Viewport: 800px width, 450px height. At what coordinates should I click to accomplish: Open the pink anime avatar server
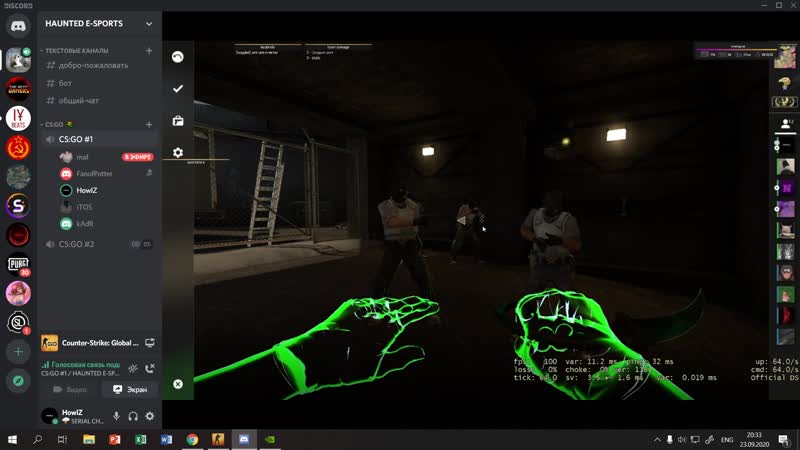point(18,293)
